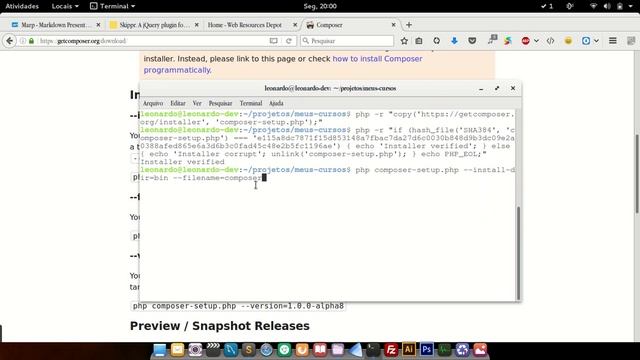
Task: Close the Composer tab
Action: tap(393, 25)
